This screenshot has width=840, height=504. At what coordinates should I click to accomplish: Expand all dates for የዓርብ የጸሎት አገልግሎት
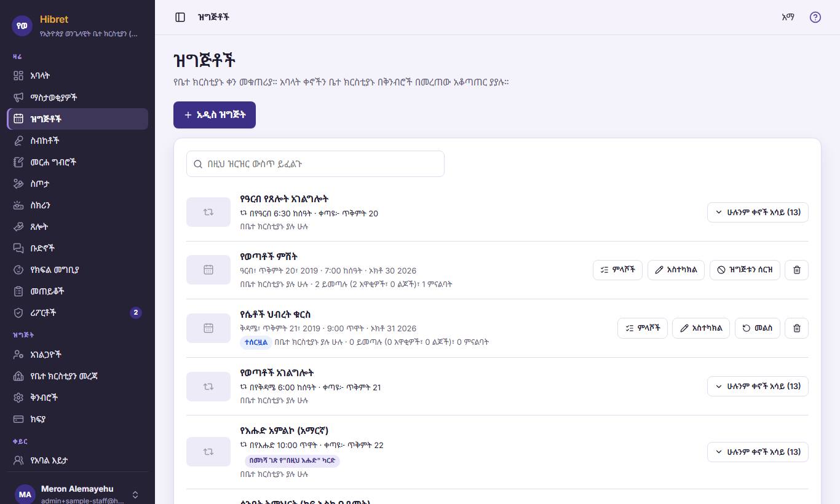(758, 212)
